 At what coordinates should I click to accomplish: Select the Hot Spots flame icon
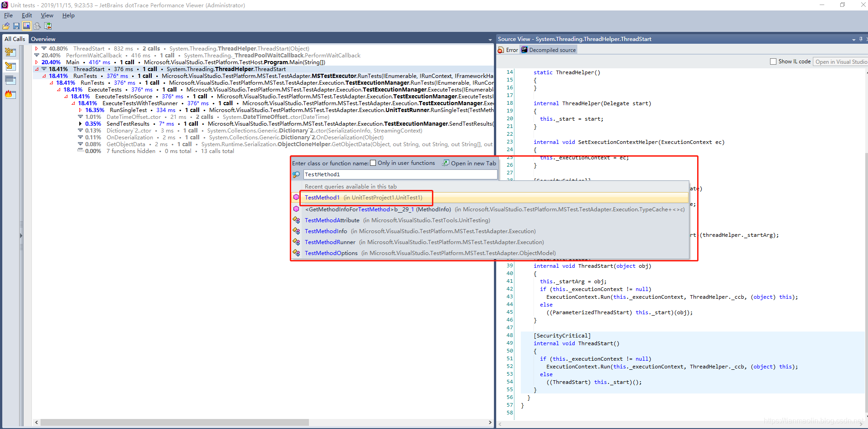click(10, 95)
